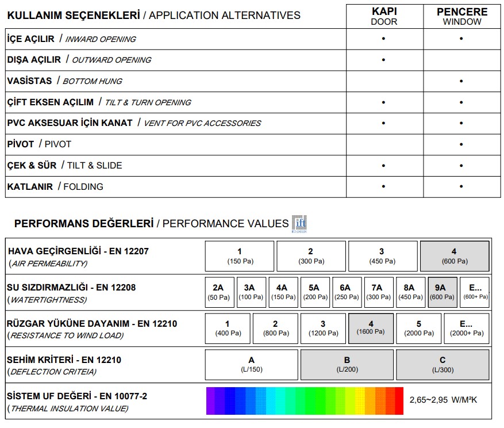Select air permeability class 1 (150 Pa) box
Screen dimensions: 504x428
coord(240,256)
